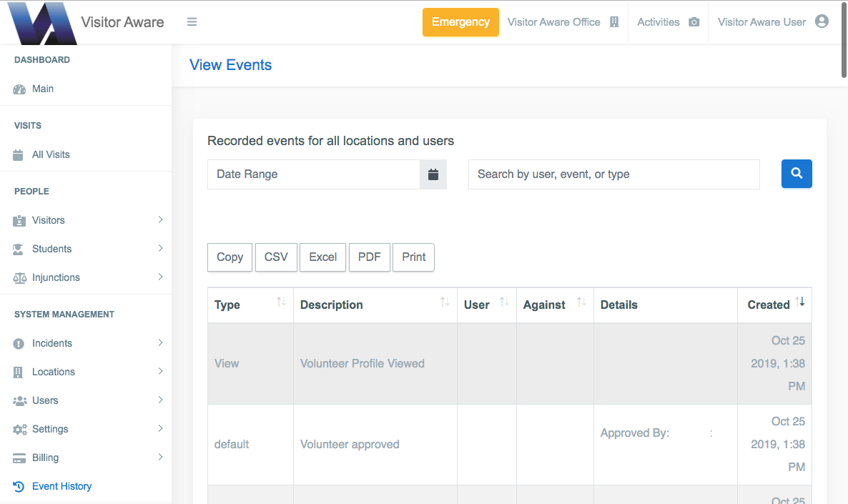Click the Volunteer Profile Viewed cell
Viewport: 848px width, 504px height.
point(375,364)
